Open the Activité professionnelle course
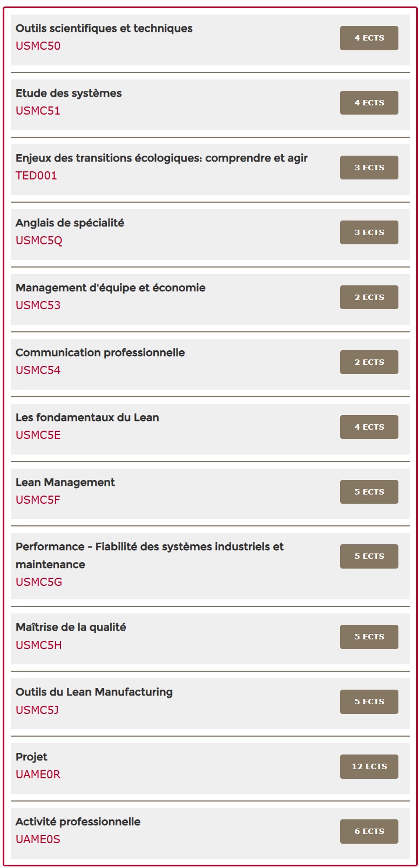 pos(78,822)
